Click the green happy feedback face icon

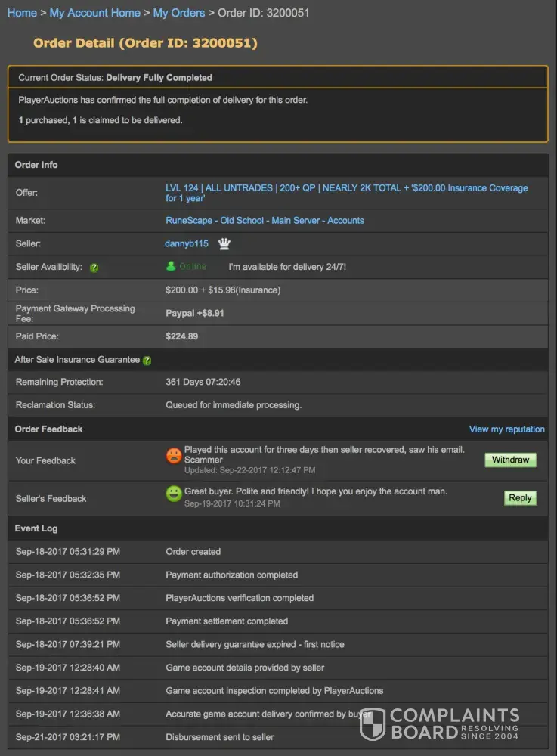click(174, 494)
